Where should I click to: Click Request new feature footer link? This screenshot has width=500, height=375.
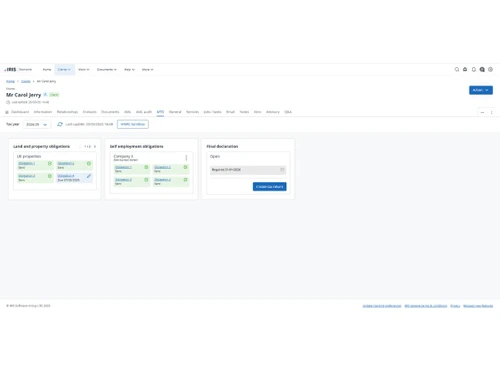coord(478,306)
